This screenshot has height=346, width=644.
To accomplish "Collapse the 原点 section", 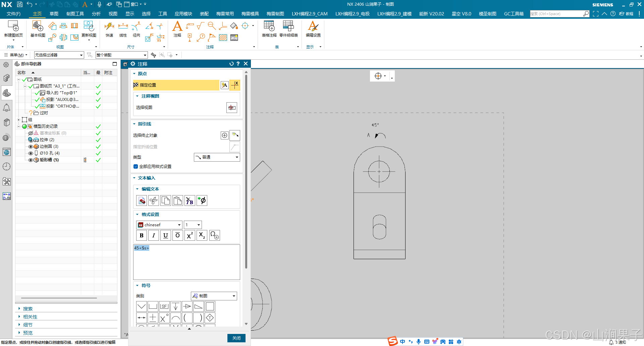I will pos(135,74).
